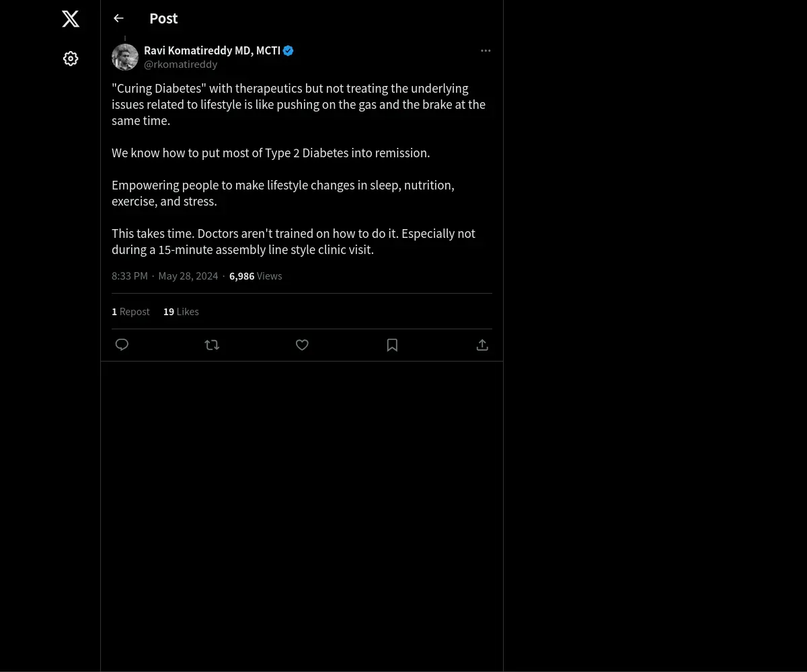Bookmark this post
The image size is (807, 672).
392,345
